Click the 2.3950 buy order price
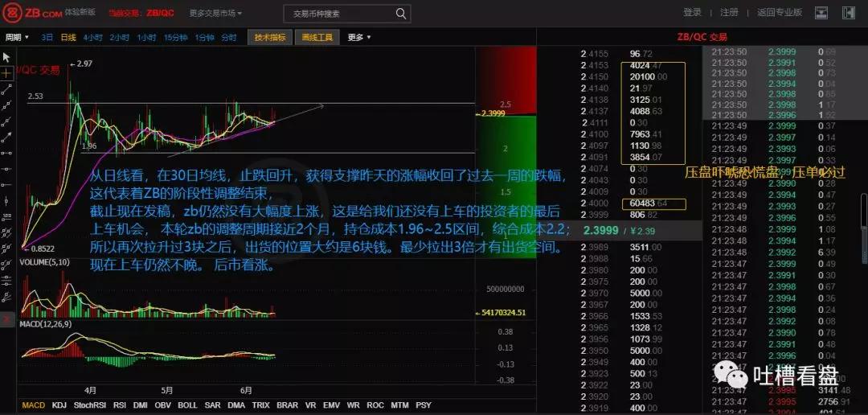The width and height of the screenshot is (868, 415). click(595, 351)
